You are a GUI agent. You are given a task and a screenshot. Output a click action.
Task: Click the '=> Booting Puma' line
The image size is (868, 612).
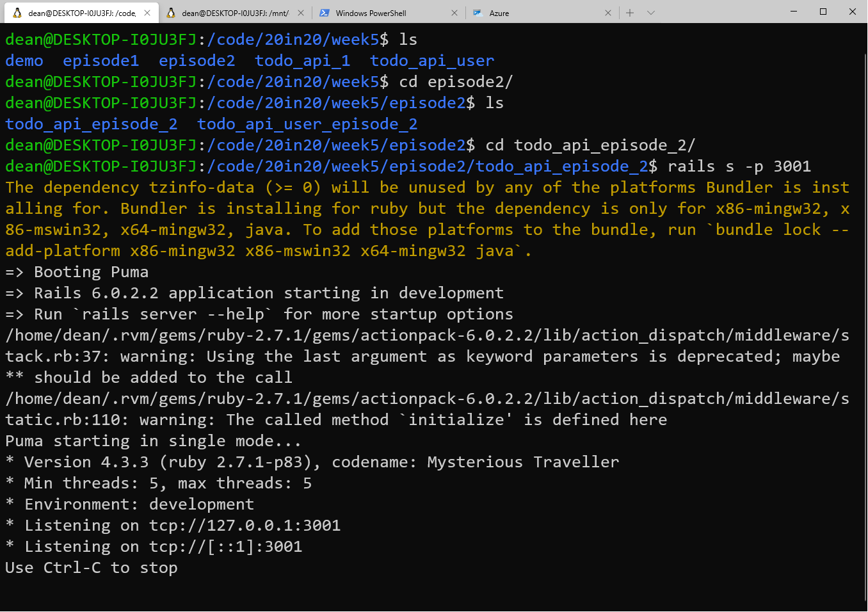tap(77, 272)
